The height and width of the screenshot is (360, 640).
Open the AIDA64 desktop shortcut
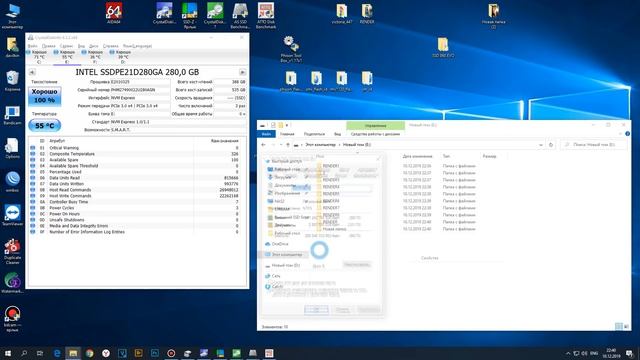(x=113, y=13)
